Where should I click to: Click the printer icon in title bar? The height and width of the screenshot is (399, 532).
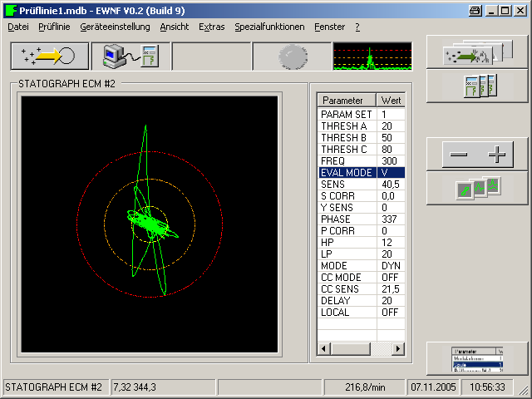point(475,11)
